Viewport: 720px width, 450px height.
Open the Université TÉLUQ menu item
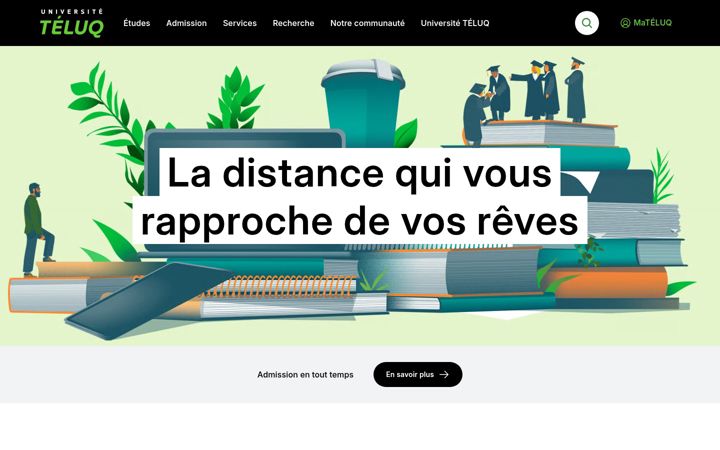[x=455, y=23]
